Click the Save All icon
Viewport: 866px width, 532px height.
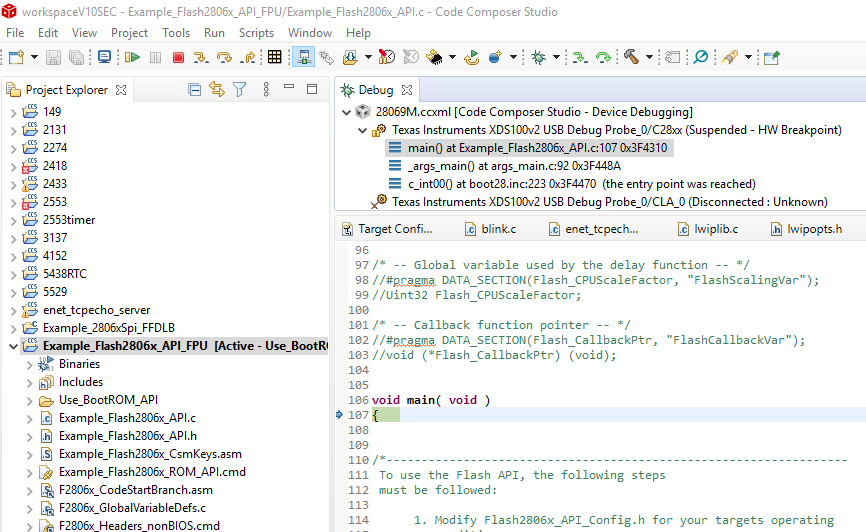coord(76,57)
